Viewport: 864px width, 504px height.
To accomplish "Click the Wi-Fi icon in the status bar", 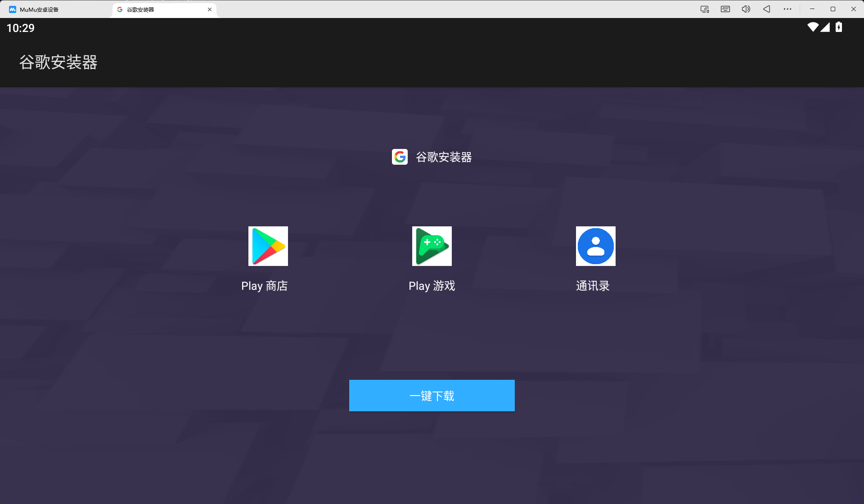I will (x=812, y=27).
